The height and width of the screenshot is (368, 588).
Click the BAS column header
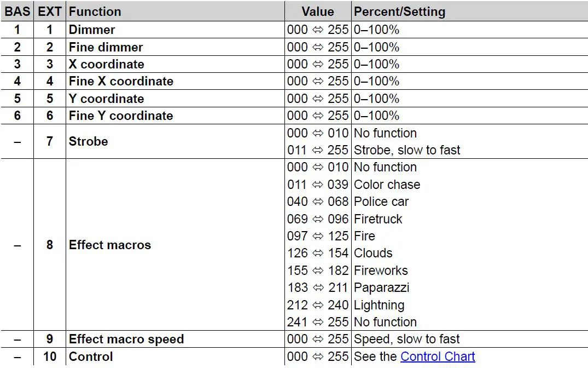click(17, 12)
